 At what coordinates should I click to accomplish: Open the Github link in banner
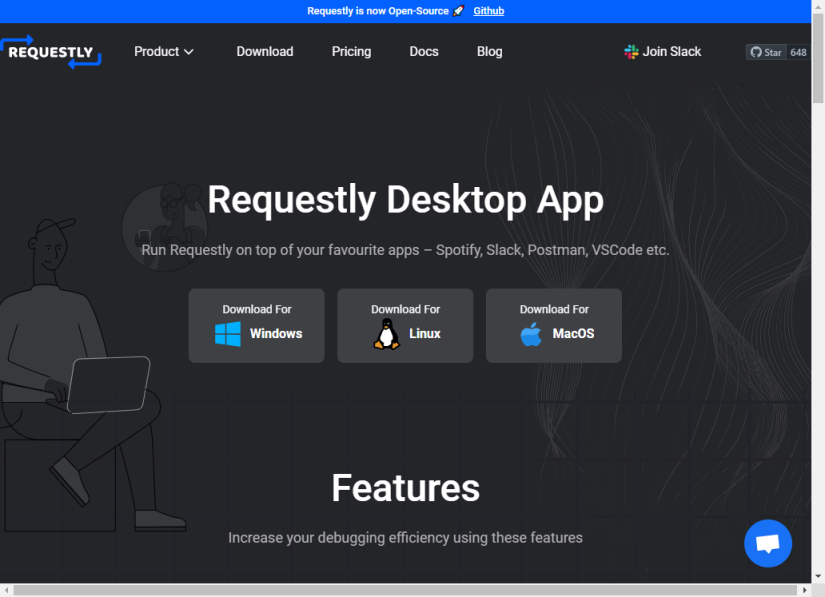point(488,11)
